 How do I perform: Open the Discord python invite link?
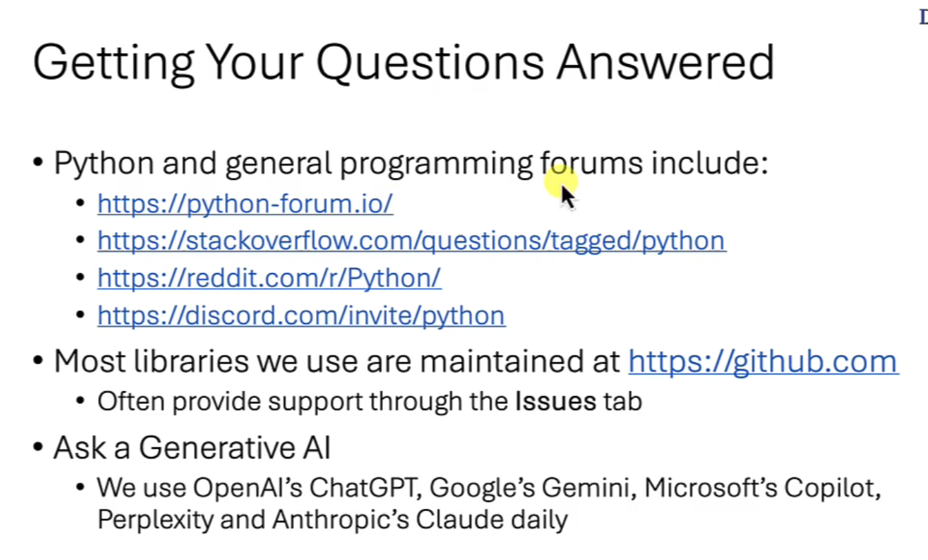click(301, 315)
